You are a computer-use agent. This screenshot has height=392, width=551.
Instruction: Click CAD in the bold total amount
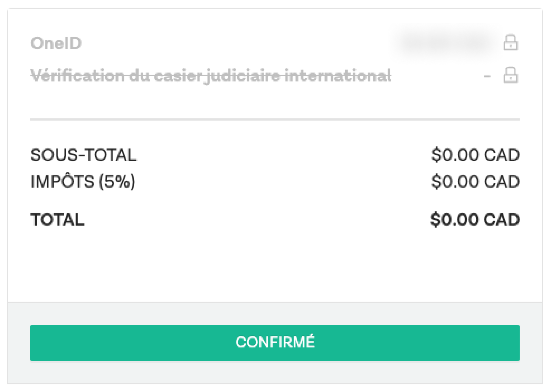click(501, 220)
